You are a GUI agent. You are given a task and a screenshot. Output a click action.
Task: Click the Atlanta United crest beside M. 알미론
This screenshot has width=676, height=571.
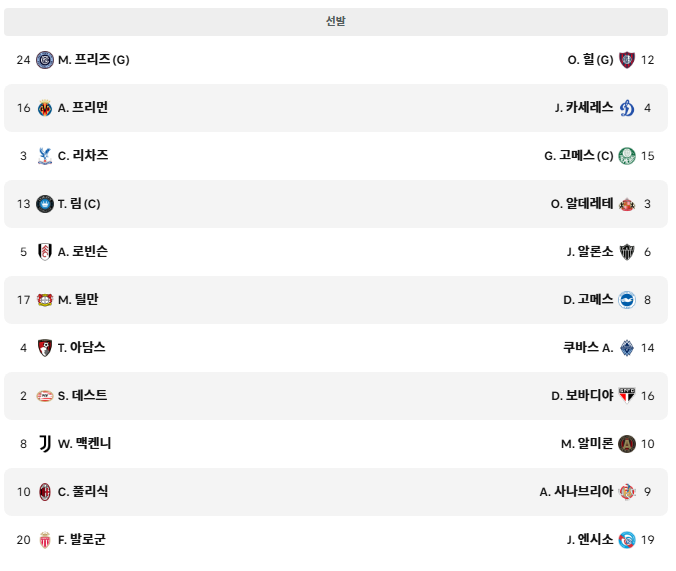(627, 444)
